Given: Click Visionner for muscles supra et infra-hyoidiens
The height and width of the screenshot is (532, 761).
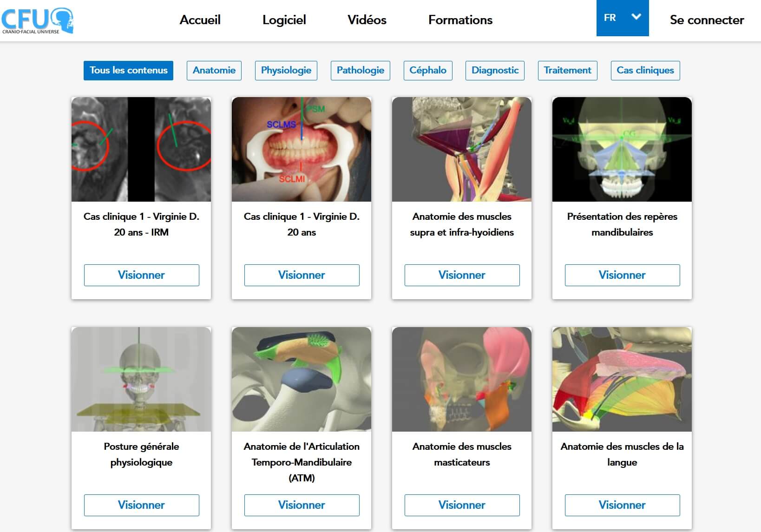Looking at the screenshot, I should (x=462, y=275).
